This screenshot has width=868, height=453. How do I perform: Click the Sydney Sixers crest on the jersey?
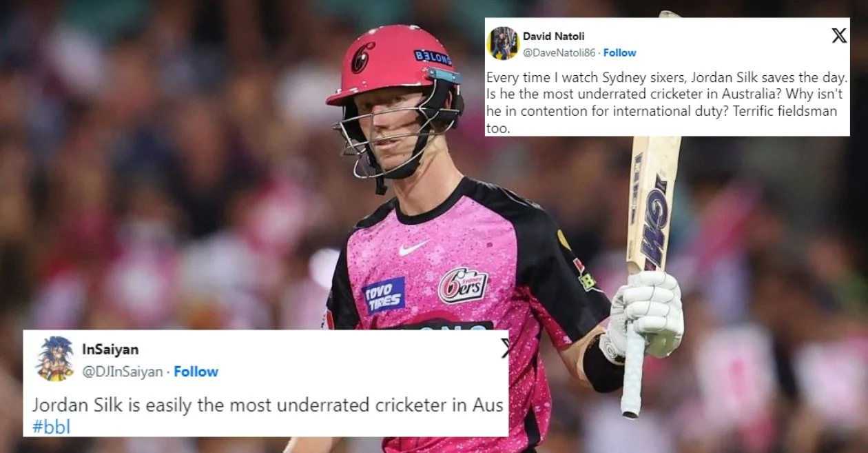(x=463, y=285)
